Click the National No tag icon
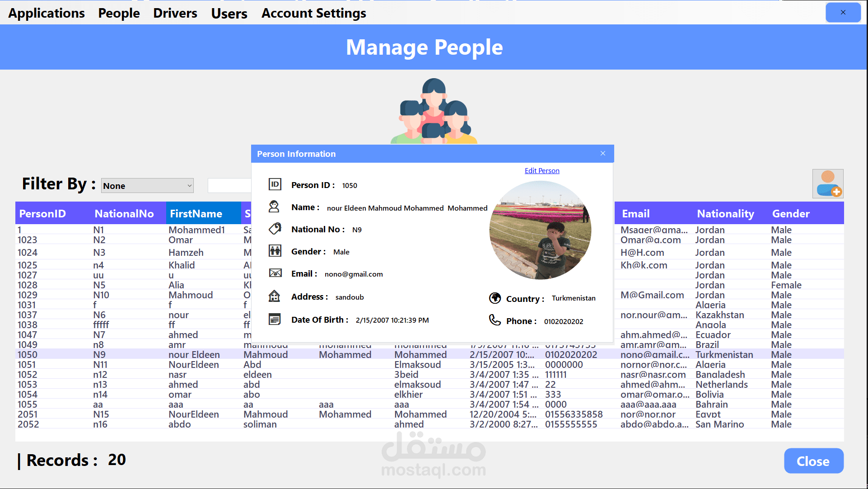The image size is (868, 489). click(x=275, y=229)
